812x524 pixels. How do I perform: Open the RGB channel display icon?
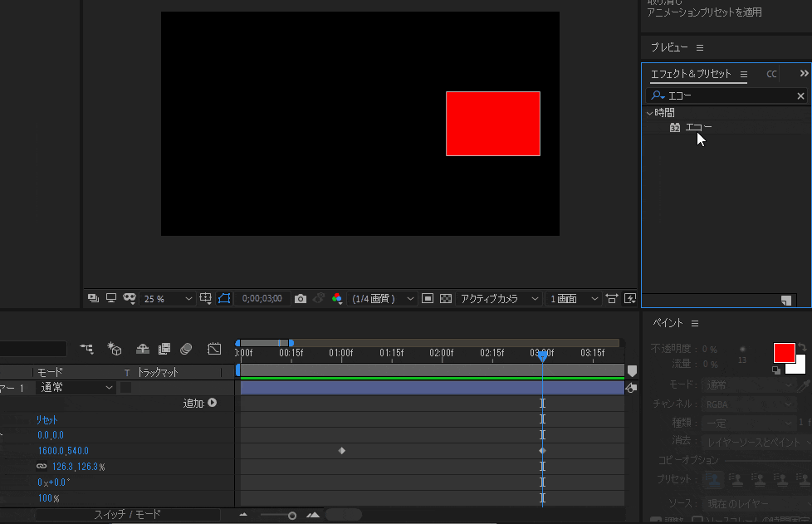(x=337, y=298)
